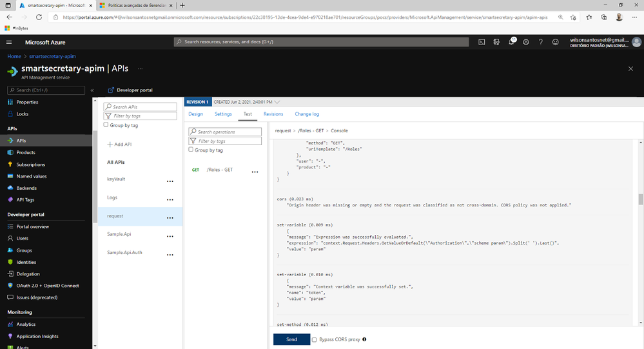Open the keyVault API more options menu
644x349 pixels.
click(170, 181)
